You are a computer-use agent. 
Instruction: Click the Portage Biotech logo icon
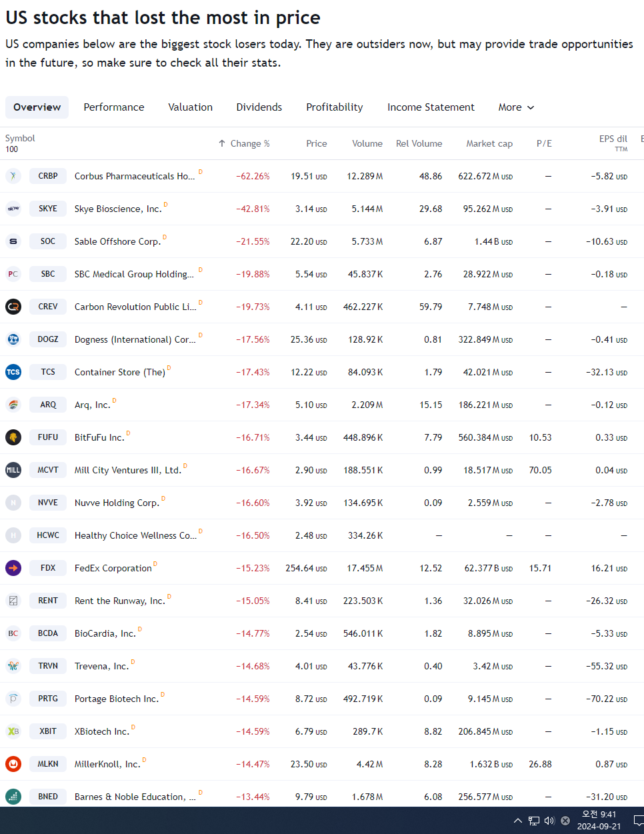pos(13,699)
